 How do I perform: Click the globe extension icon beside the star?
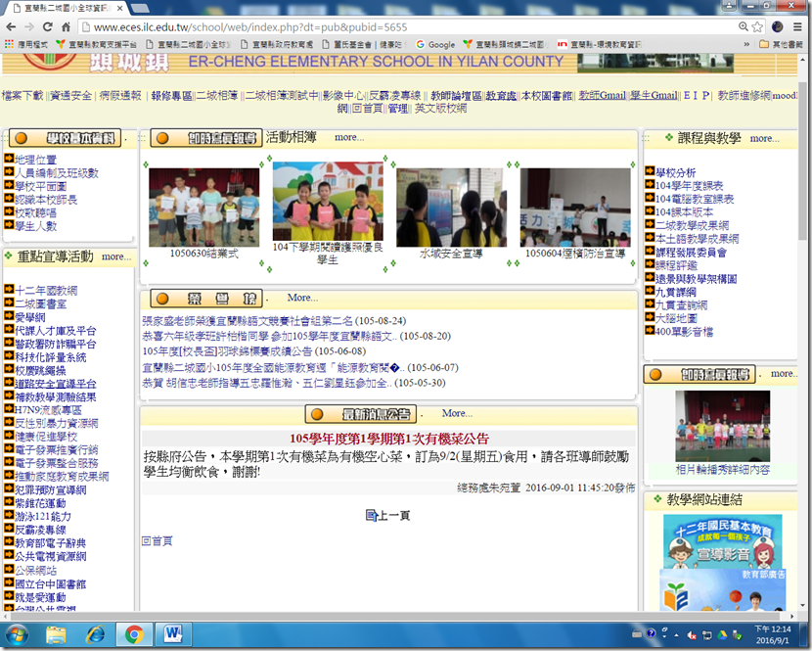click(x=778, y=27)
